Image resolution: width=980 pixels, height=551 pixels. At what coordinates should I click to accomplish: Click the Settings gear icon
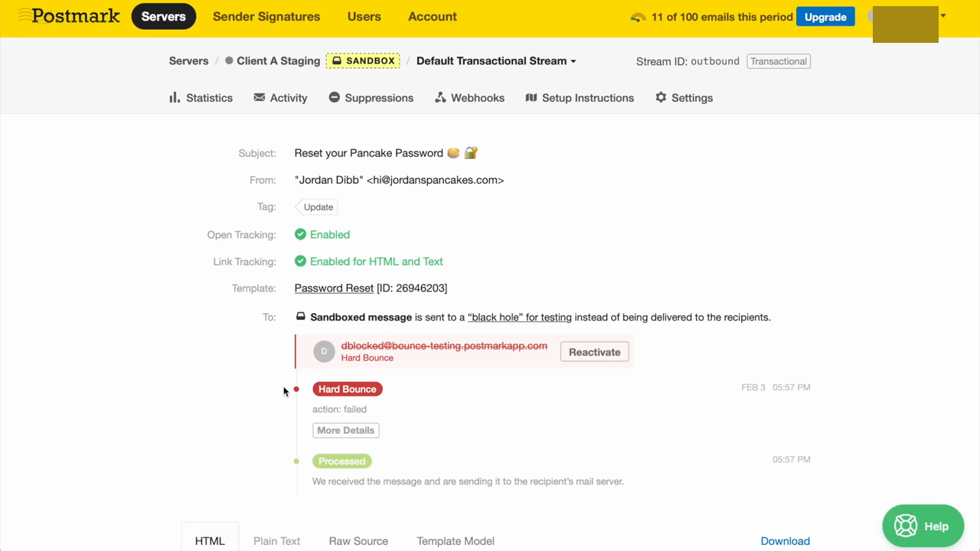(661, 97)
